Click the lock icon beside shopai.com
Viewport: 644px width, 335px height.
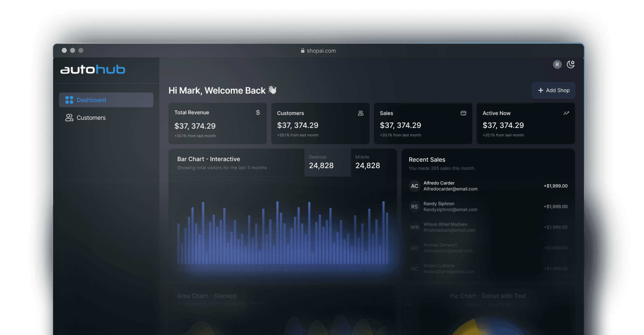pos(302,51)
